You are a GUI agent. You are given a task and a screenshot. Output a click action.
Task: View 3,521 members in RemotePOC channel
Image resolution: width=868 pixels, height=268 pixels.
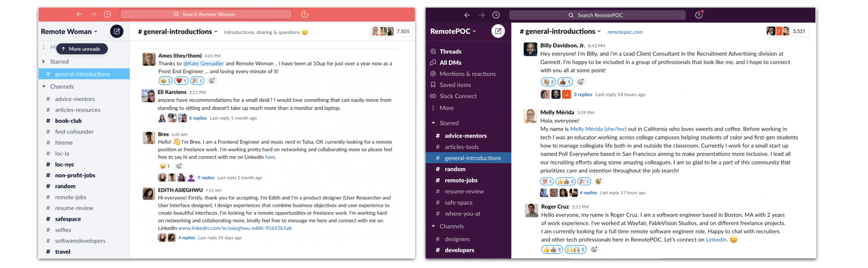787,31
